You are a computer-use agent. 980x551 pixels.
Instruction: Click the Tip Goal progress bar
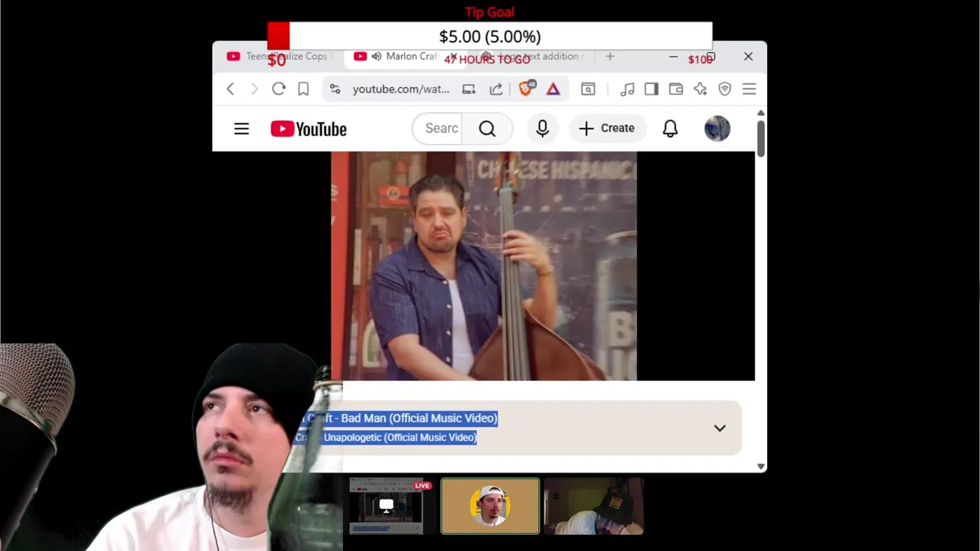click(490, 36)
